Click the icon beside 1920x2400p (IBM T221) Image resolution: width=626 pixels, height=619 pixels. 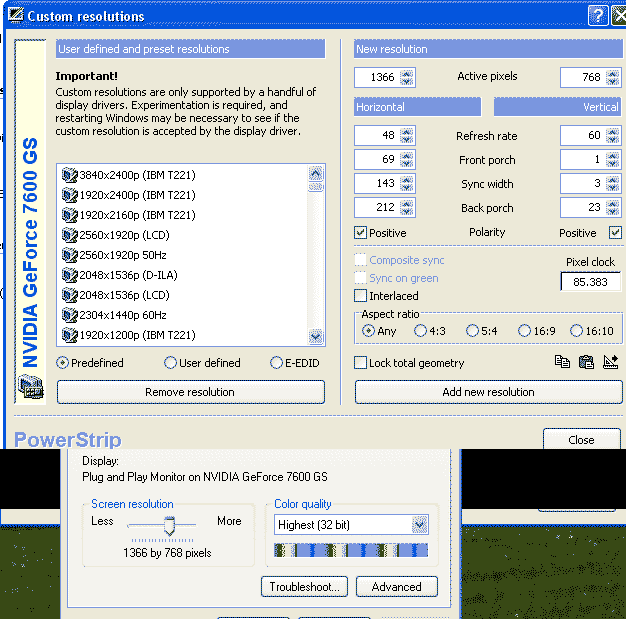69,195
